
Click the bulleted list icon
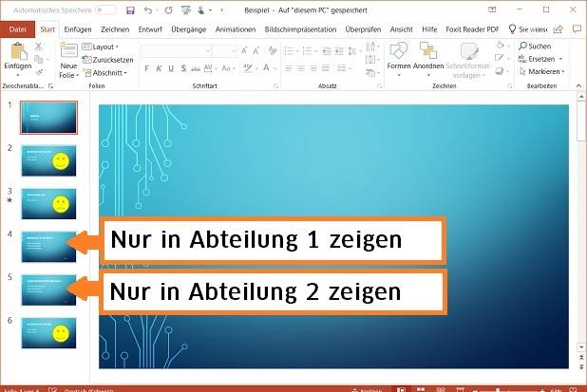(x=289, y=51)
